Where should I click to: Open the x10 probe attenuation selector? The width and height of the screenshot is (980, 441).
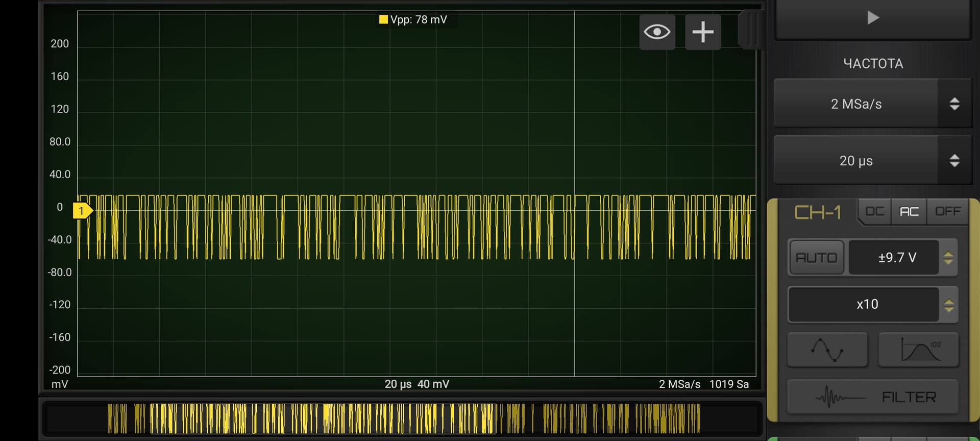coord(864,305)
